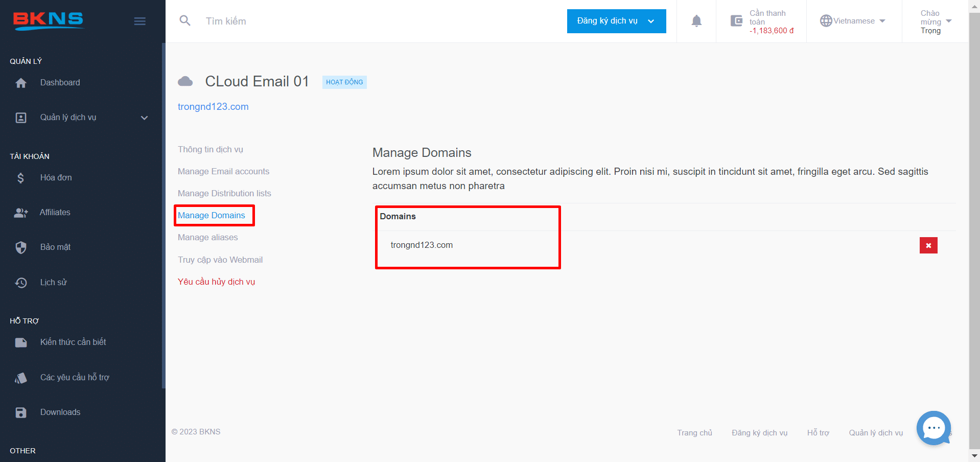
Task: Select Manage aliases tab
Action: 208,237
